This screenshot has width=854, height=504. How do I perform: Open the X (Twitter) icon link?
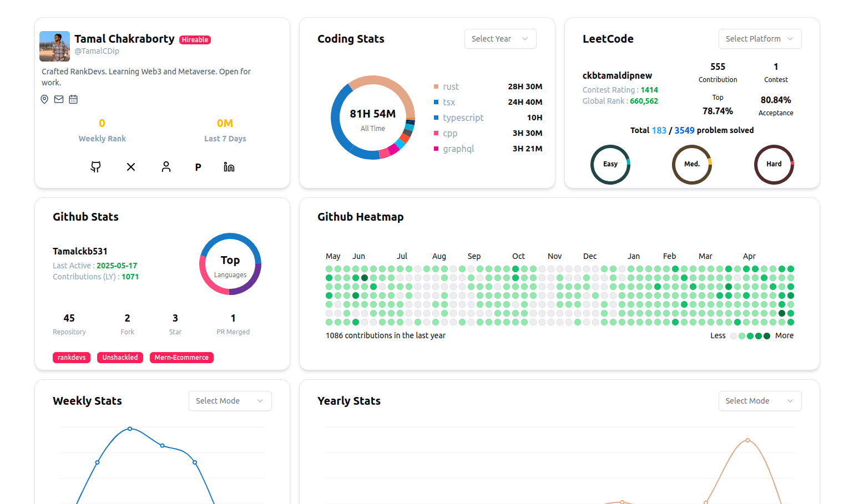(x=131, y=167)
